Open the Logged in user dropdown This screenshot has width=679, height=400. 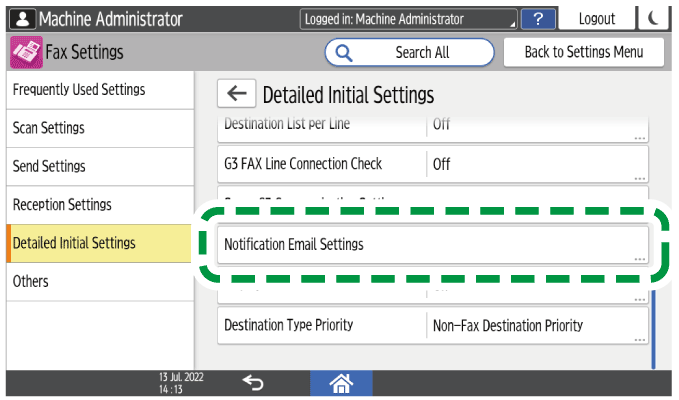point(409,19)
